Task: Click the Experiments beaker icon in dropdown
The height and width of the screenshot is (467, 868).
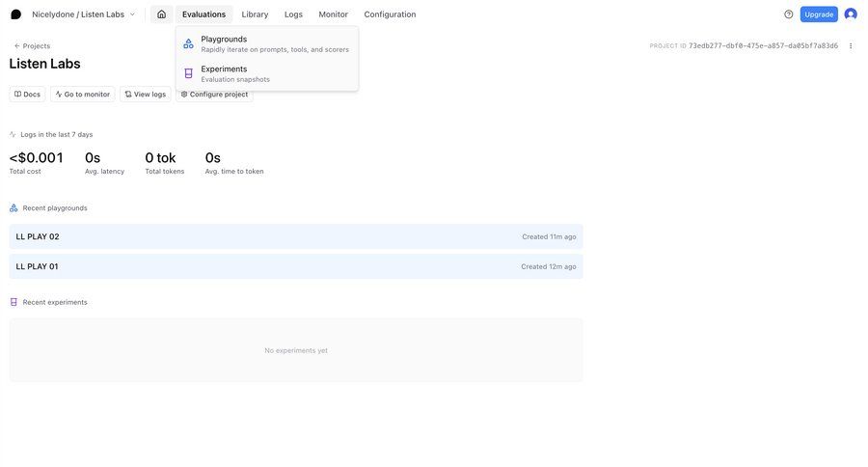Action: (188, 73)
